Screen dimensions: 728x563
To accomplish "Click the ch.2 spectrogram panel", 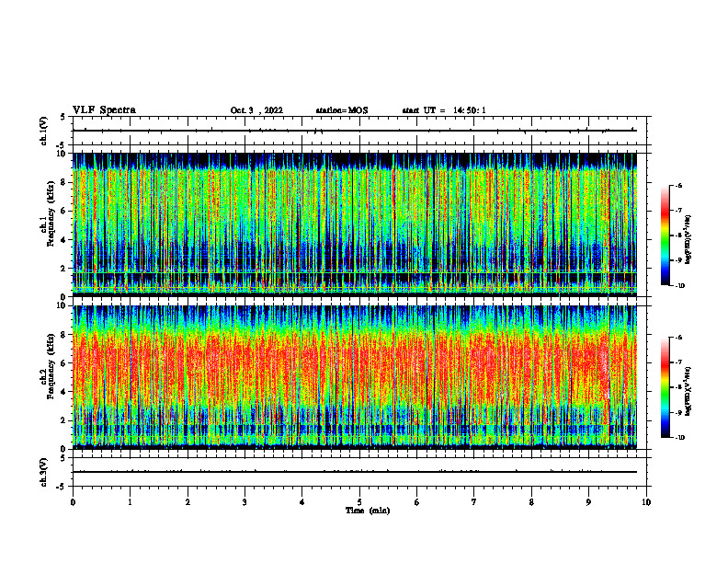I will click(x=355, y=377).
